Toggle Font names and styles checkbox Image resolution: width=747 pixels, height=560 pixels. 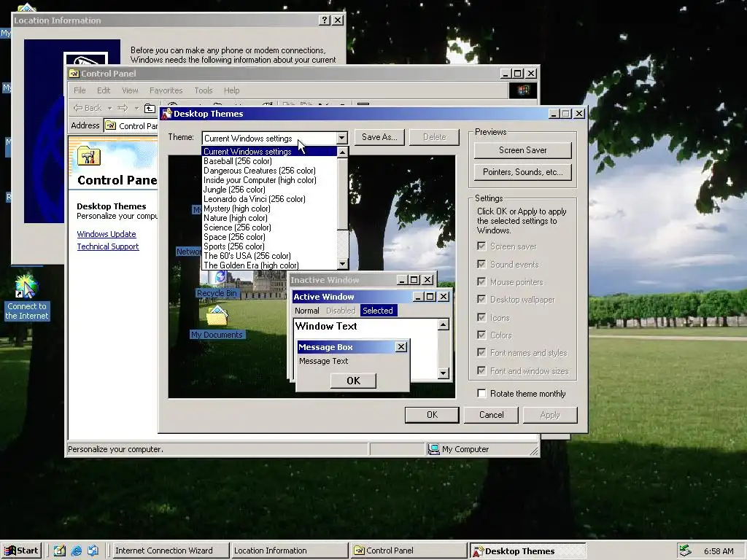pos(481,353)
